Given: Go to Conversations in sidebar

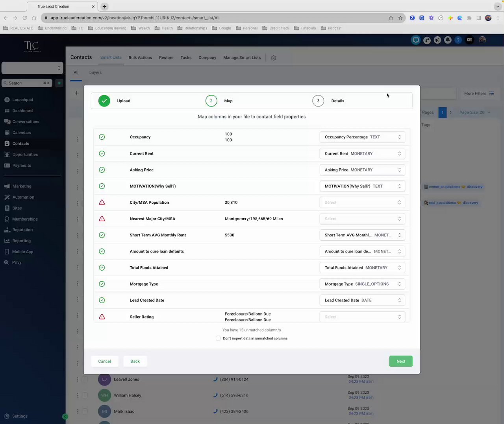Looking at the screenshot, I should 22,122.
